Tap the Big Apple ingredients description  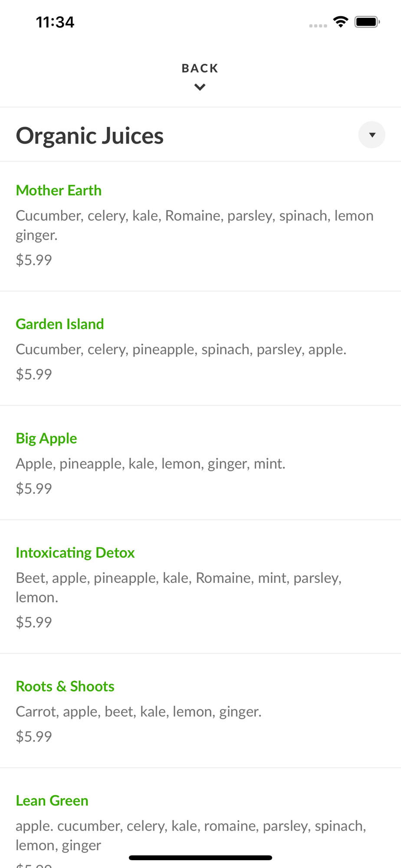pos(151,464)
